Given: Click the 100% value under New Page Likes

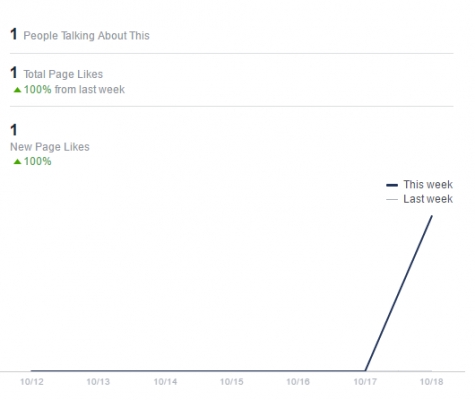Looking at the screenshot, I should pos(37,161).
